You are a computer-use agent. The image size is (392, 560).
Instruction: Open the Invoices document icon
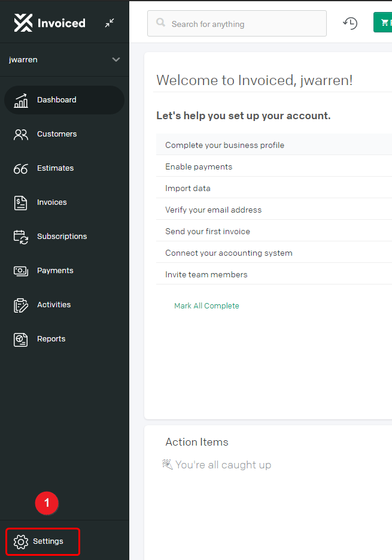(x=21, y=203)
